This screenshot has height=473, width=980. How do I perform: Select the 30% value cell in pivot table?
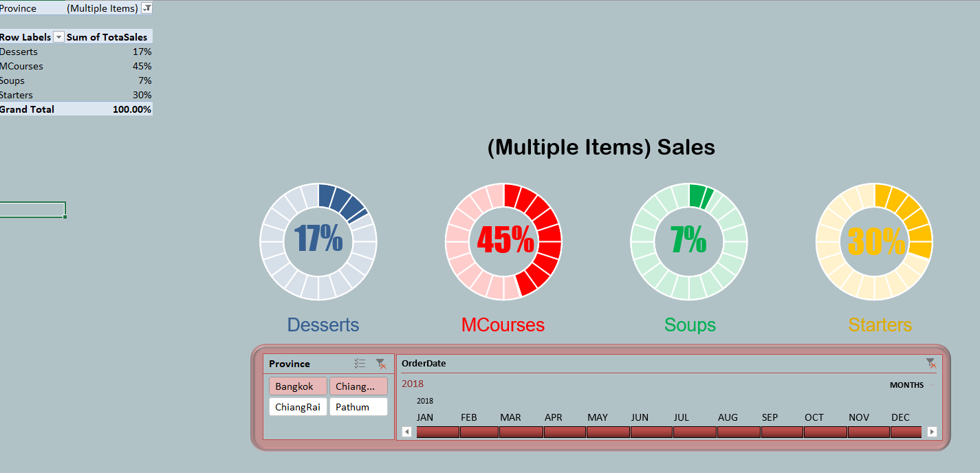[109, 95]
